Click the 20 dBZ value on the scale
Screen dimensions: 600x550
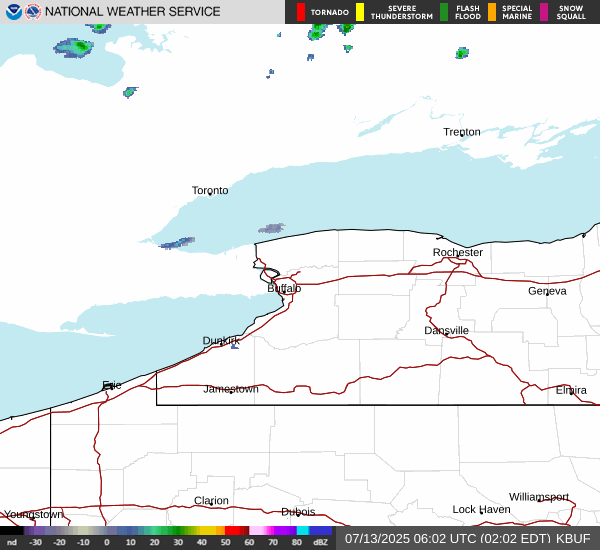(154, 542)
